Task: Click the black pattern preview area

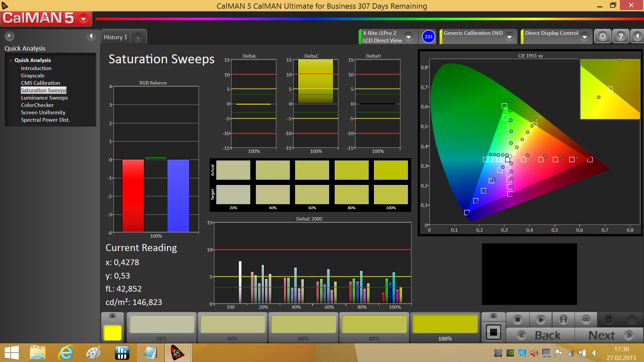Action: coord(529,274)
